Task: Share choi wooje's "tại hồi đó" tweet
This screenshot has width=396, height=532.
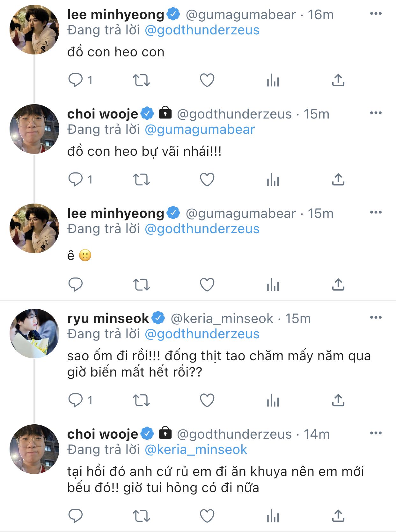Action: pyautogui.click(x=338, y=516)
